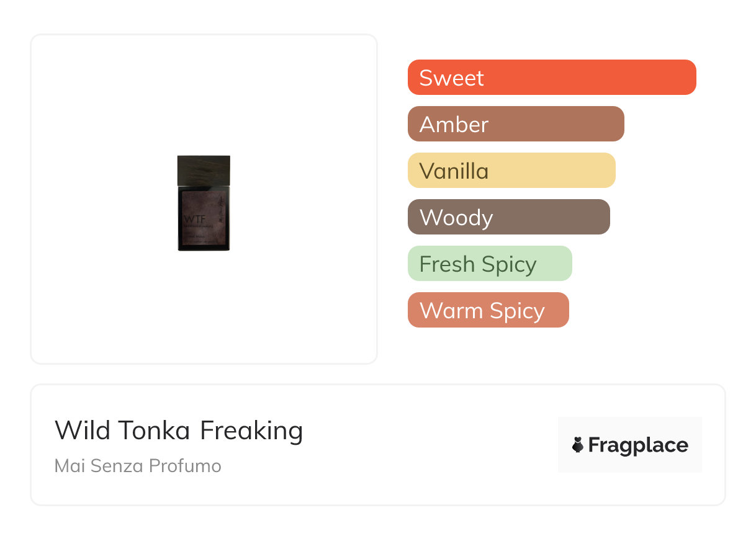
Task: Click the wooden cap of the perfume bottle
Action: point(204,170)
